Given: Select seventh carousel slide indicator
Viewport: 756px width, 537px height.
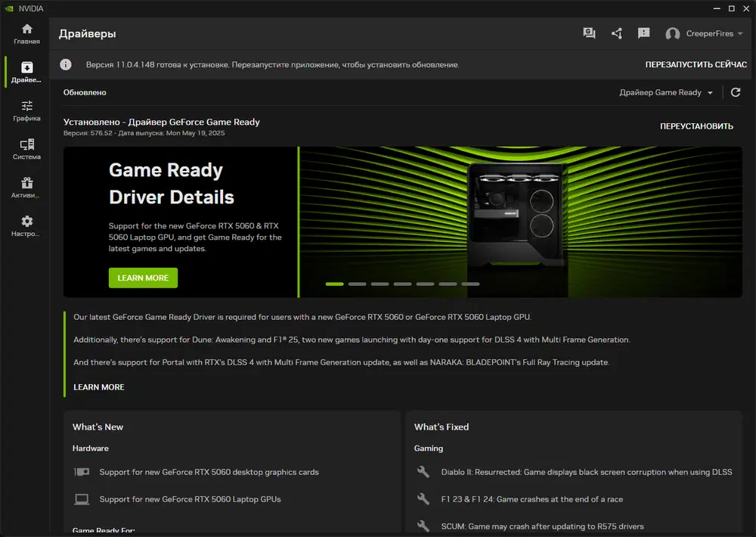Looking at the screenshot, I should coord(470,284).
